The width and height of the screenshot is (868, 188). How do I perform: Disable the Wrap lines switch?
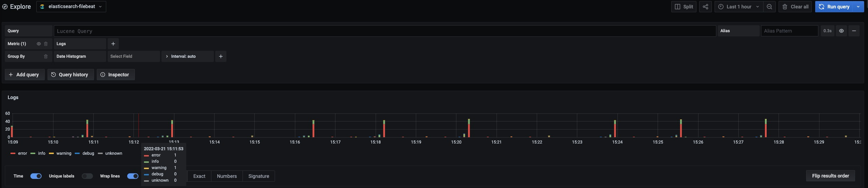(x=132, y=176)
